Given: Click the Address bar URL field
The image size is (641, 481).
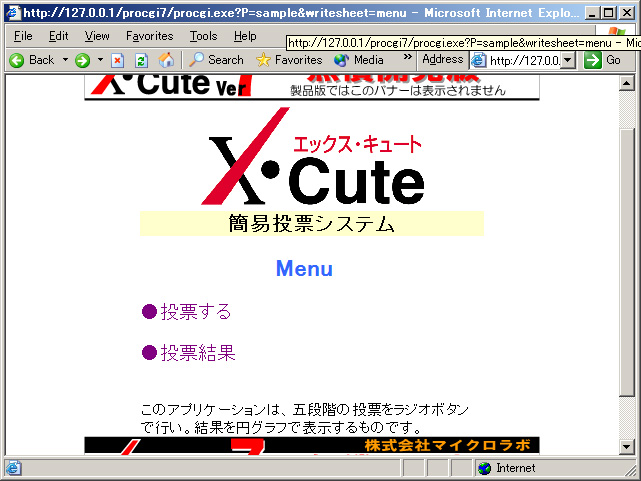Looking at the screenshot, I should [524, 61].
